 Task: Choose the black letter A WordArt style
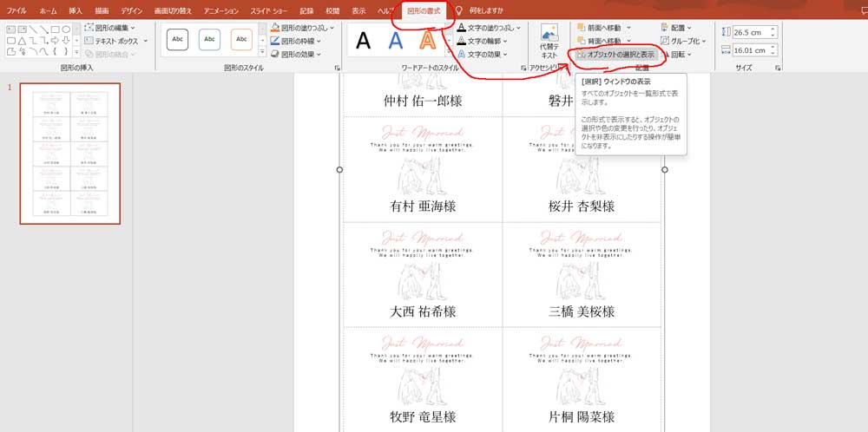pos(364,40)
